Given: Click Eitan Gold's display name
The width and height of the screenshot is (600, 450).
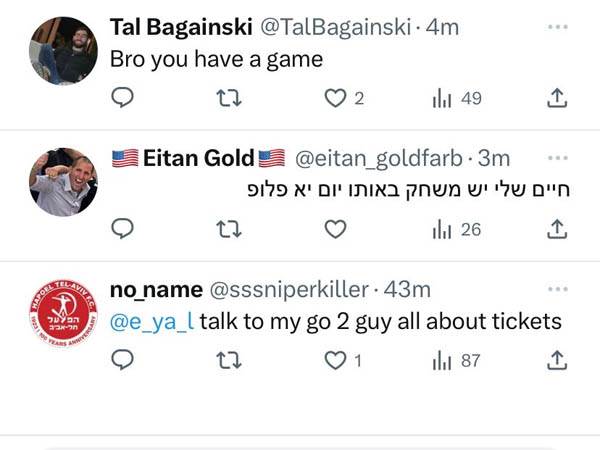Looking at the screenshot, I should tap(198, 158).
